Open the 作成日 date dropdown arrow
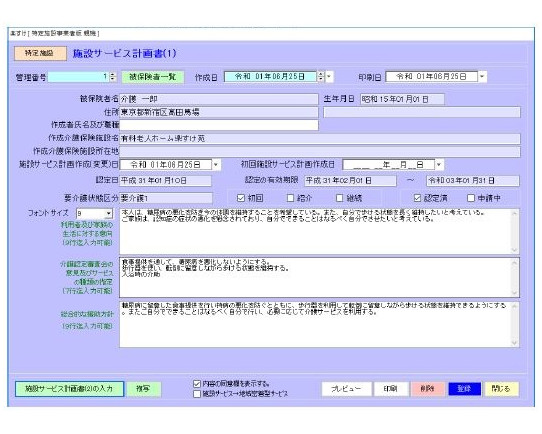The height and width of the screenshot is (434, 542). [x=329, y=76]
